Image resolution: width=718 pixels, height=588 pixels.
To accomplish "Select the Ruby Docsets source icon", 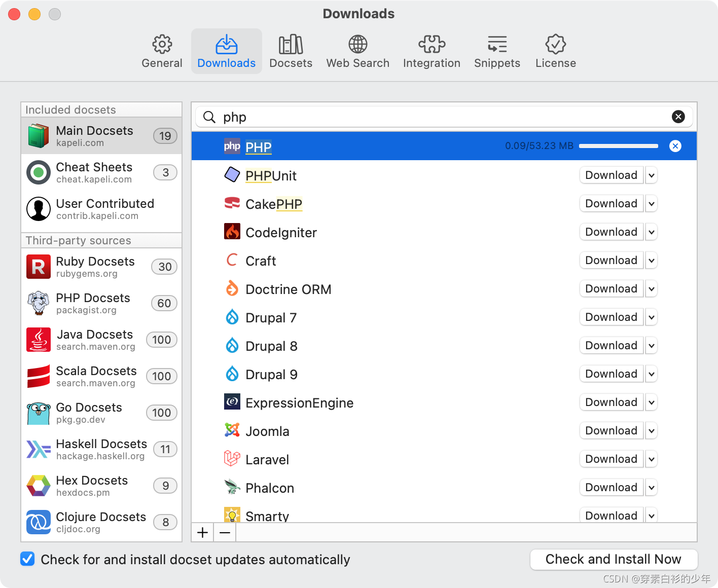I will [38, 267].
